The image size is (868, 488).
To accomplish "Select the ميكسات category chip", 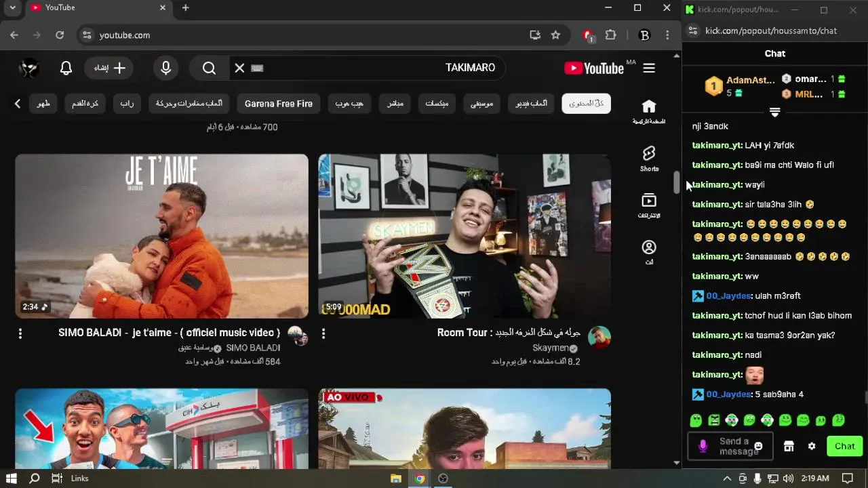I will pyautogui.click(x=437, y=104).
